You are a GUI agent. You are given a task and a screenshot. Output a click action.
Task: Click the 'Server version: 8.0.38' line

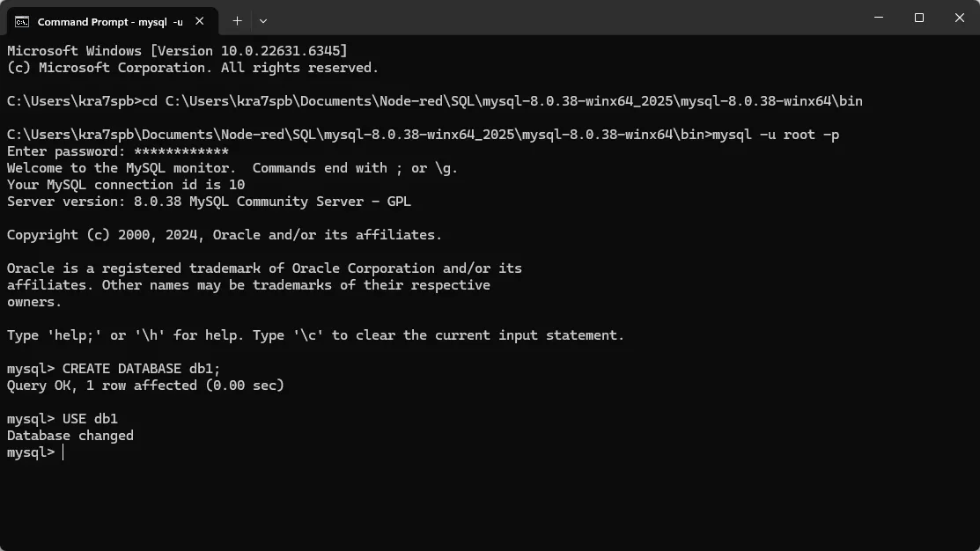click(209, 202)
